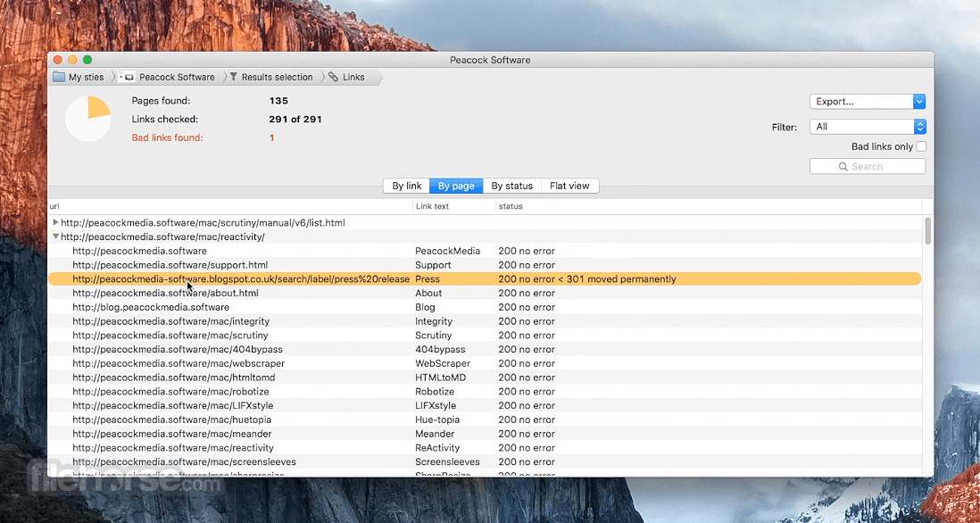980x523 pixels.
Task: Select the highlighted blogspot.co.uk press release row
Action: point(485,279)
